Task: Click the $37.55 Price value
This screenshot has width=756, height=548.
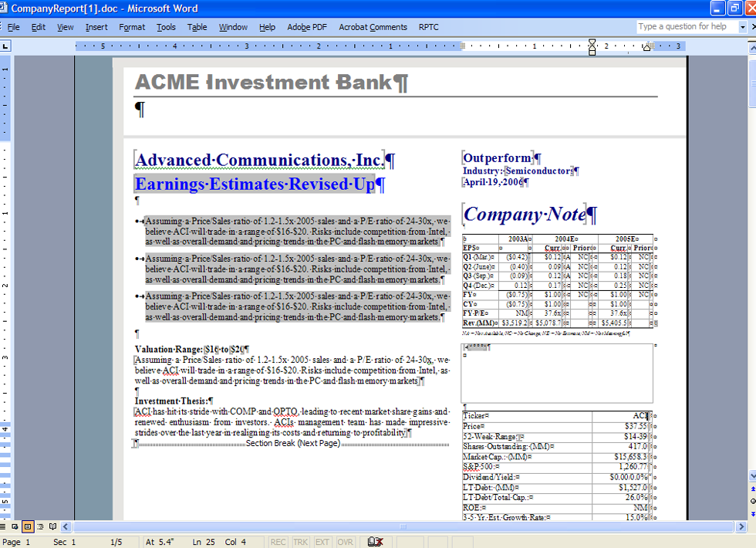Action: [x=636, y=426]
